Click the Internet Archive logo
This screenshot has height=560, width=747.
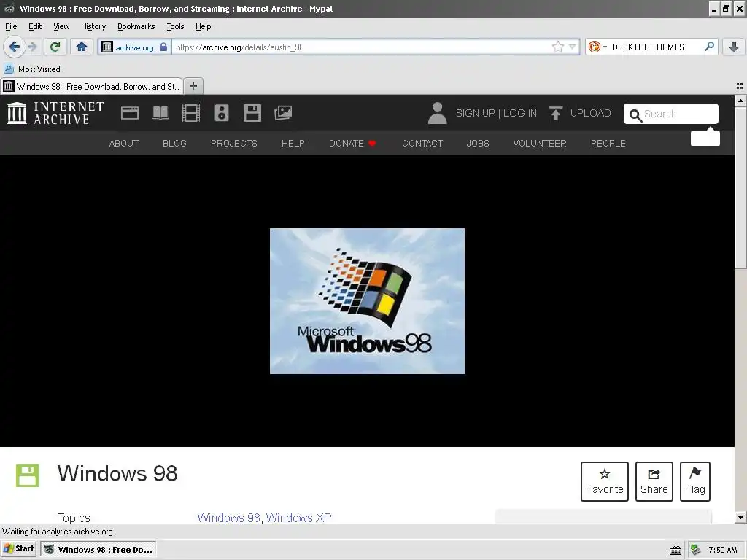click(55, 113)
